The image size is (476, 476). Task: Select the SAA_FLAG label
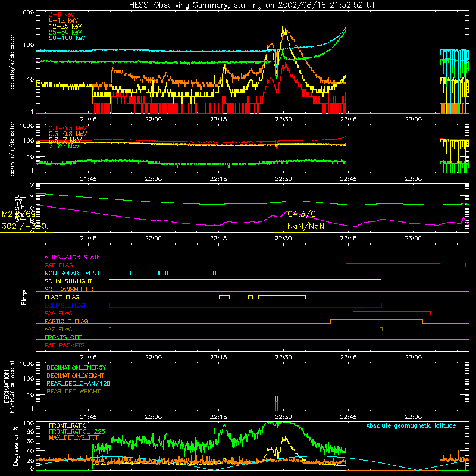click(58, 314)
